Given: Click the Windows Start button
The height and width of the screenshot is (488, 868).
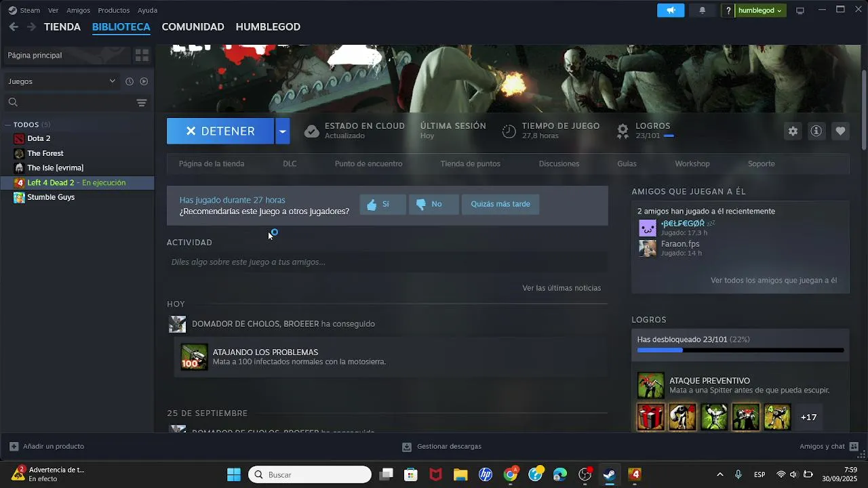Looking at the screenshot, I should (x=234, y=474).
